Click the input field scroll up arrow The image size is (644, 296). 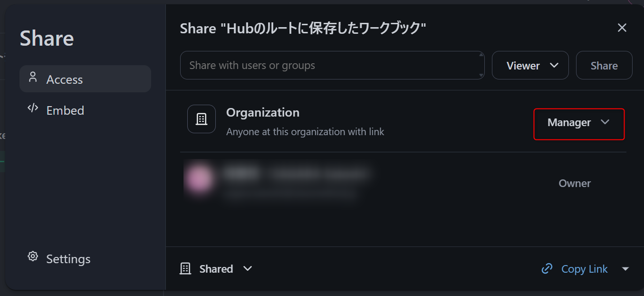[481, 56]
